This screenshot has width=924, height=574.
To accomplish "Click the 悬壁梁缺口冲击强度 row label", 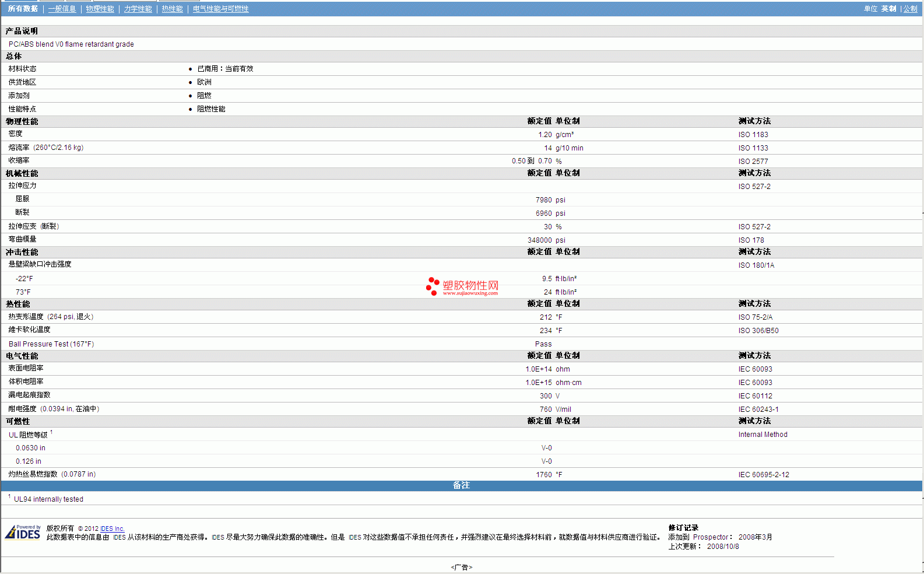I will pos(40,264).
